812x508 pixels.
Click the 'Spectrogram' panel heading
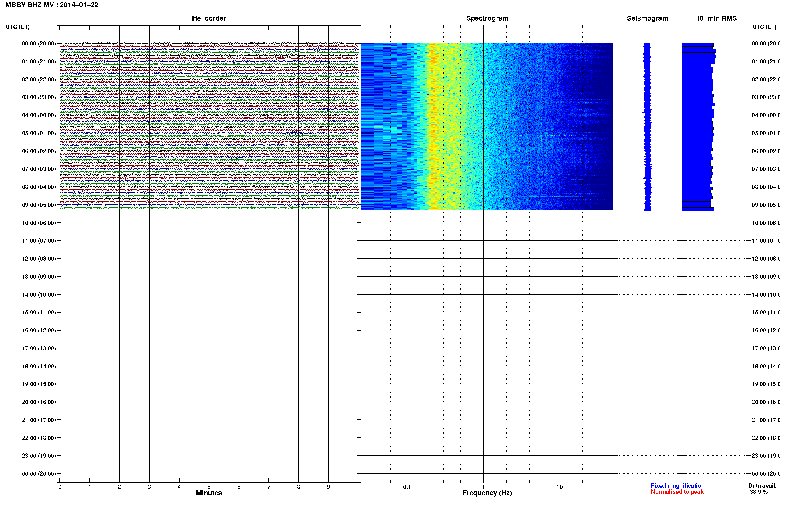[x=487, y=19]
